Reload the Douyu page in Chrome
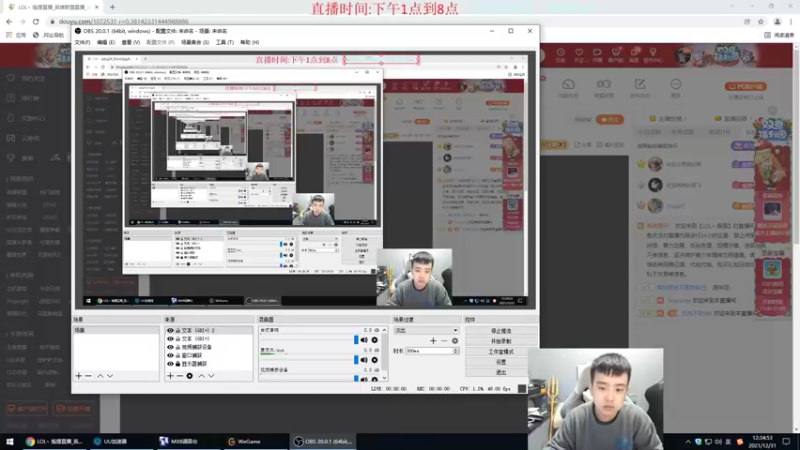Screen dimensions: 800x450 (36, 21)
